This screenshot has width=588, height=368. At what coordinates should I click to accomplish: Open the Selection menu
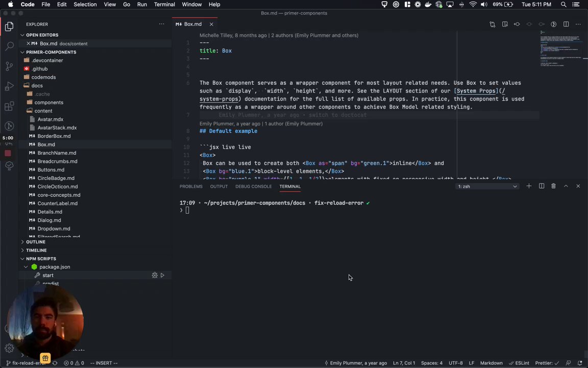[85, 5]
